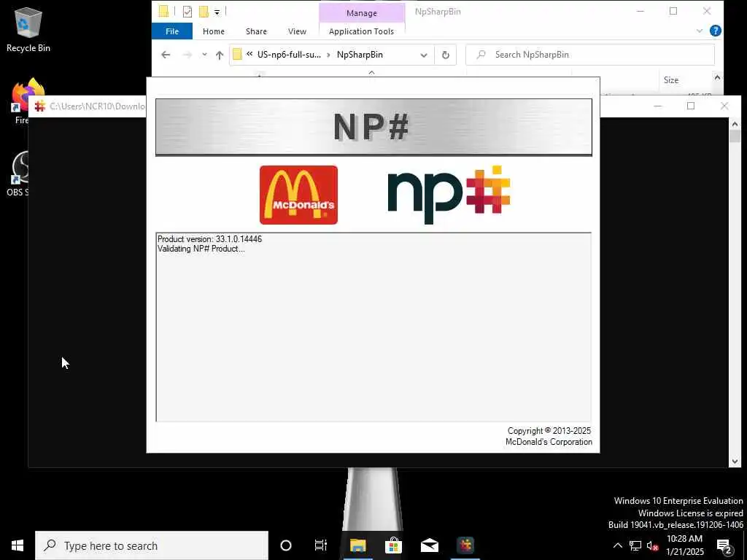Open the recent locations dropdown arrow

click(x=204, y=55)
